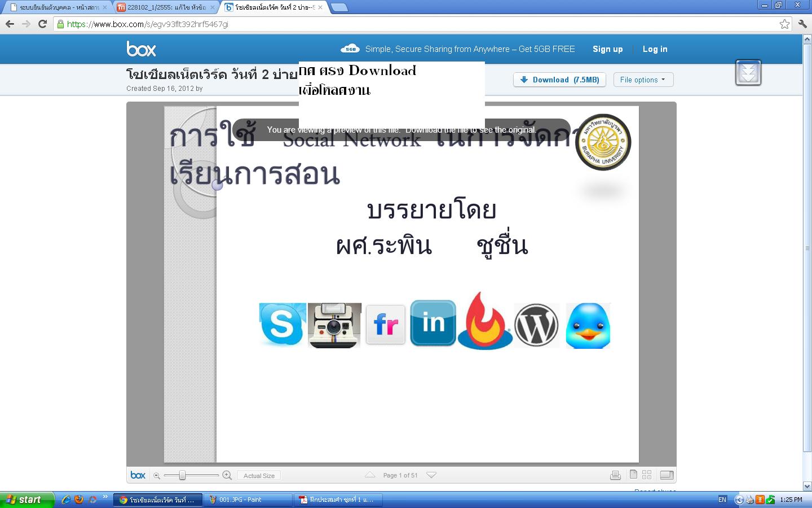Click the Chrome taskbar window button

click(x=158, y=500)
